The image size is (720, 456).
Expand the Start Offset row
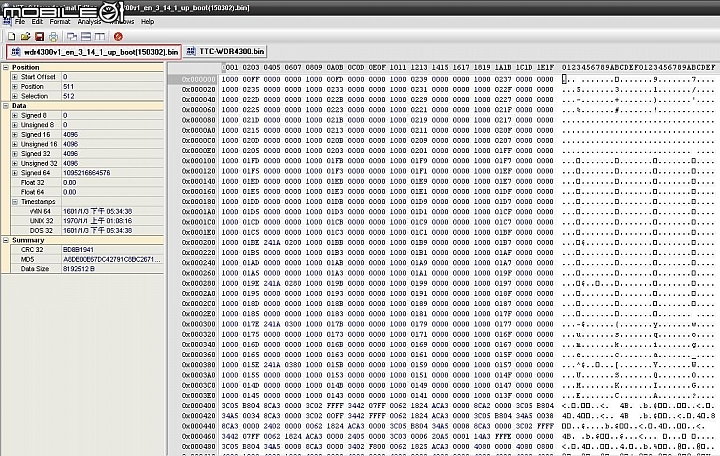click(15, 77)
